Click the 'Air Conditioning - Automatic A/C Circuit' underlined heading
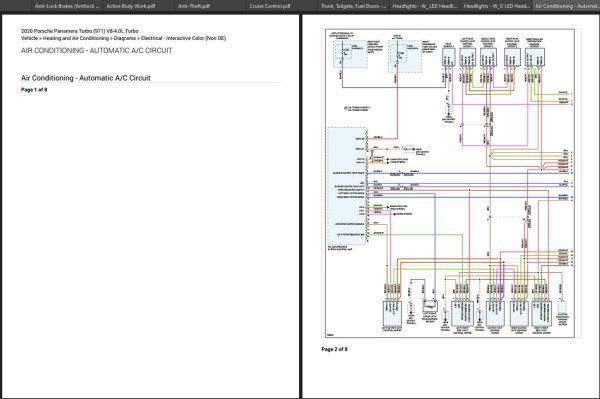The image size is (600, 399). (86, 78)
